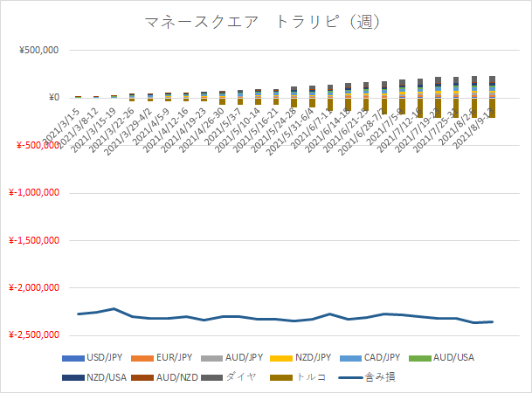
Task: Select the EUR/JPY legend color swatch
Action: coord(142,358)
